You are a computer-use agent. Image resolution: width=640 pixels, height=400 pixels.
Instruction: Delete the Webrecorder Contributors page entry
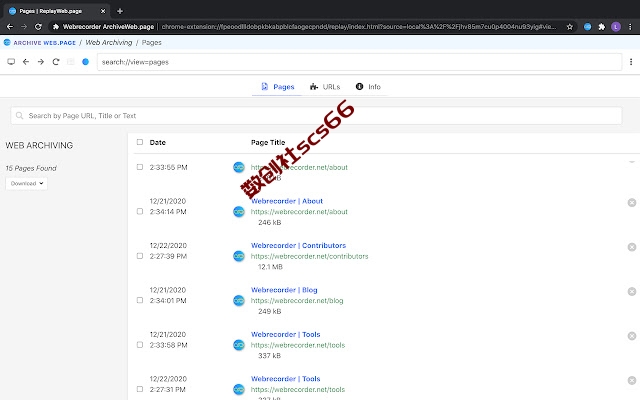pyautogui.click(x=632, y=247)
